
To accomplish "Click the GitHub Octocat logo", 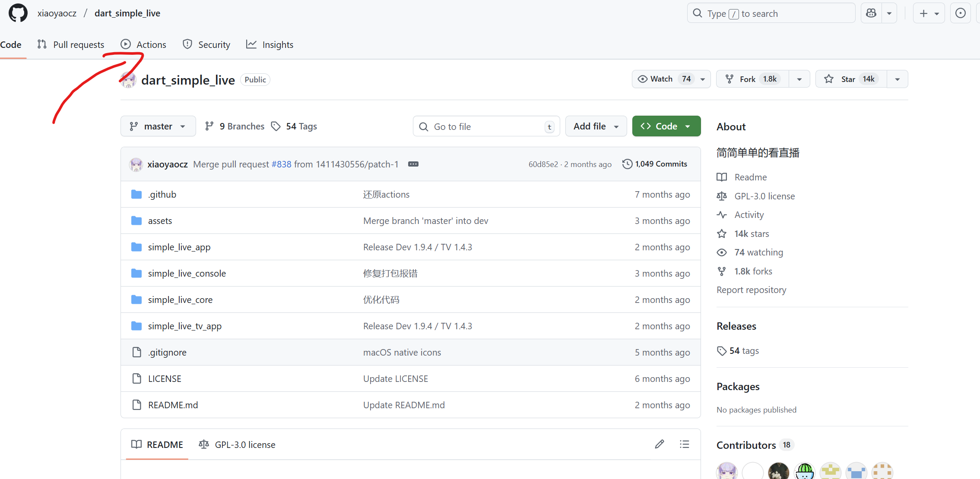I will point(18,13).
